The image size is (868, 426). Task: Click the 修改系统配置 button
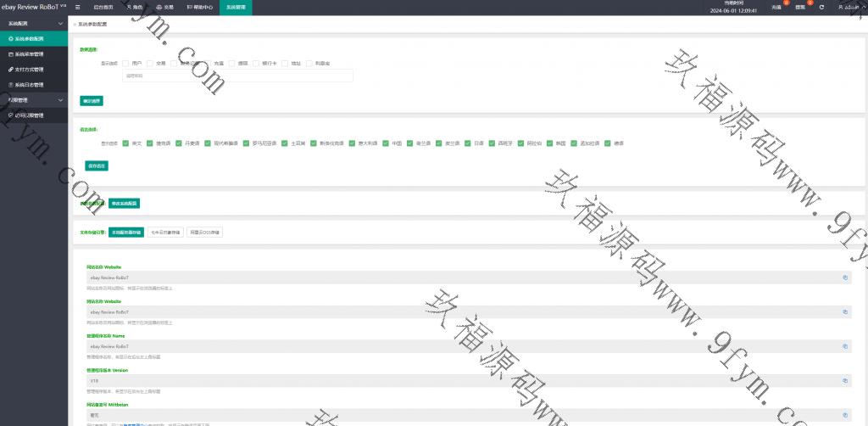[x=124, y=204]
